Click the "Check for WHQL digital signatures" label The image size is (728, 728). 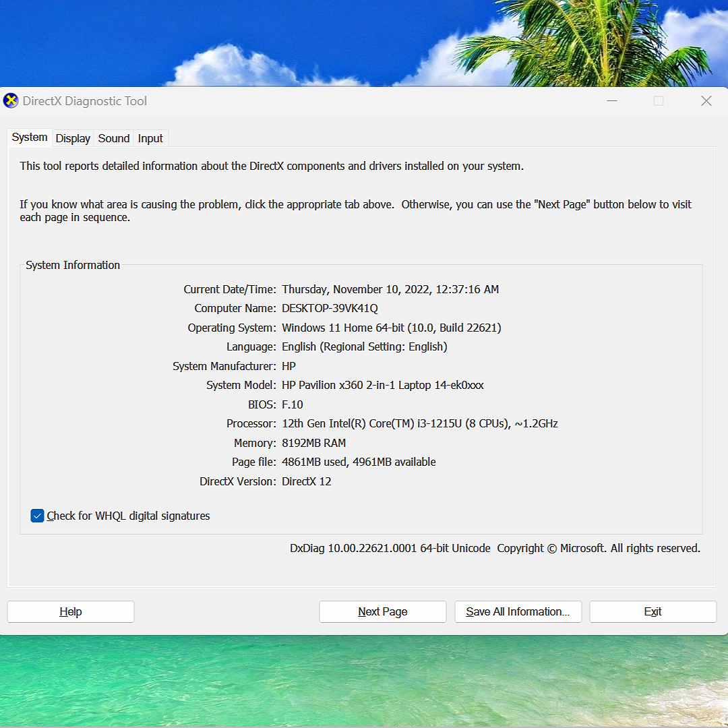[128, 516]
